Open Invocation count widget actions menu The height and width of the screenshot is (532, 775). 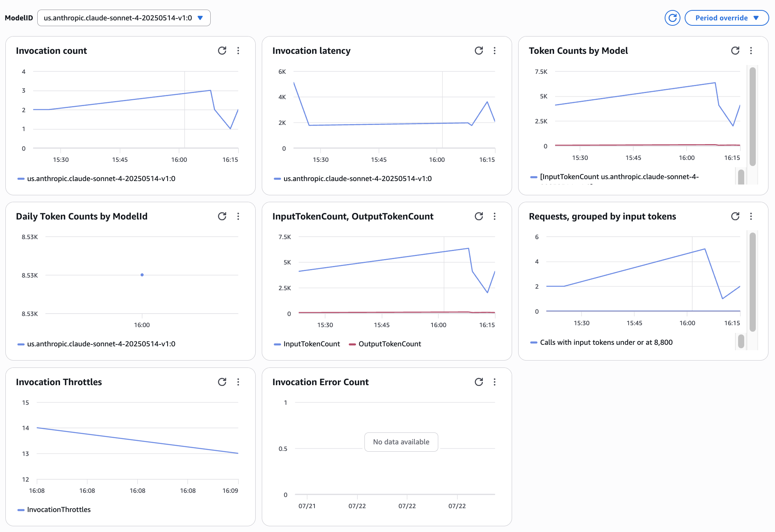238,51
